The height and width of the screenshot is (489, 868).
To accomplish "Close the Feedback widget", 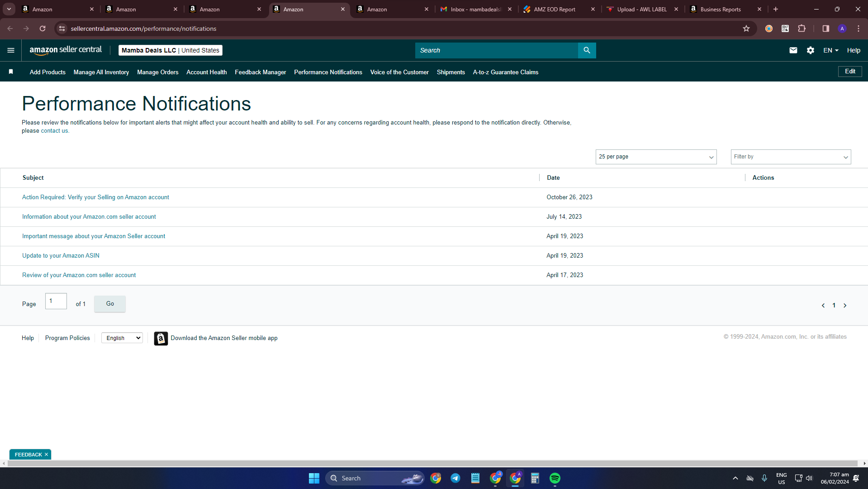I will tap(46, 455).
